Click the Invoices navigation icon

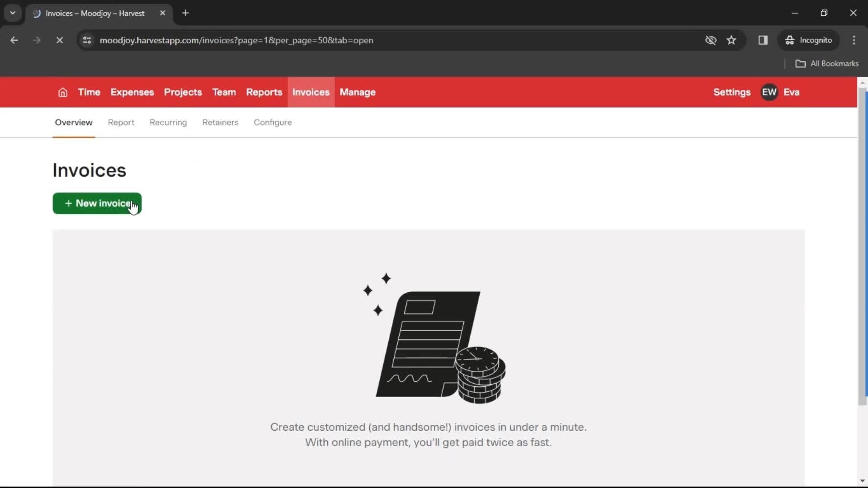pyautogui.click(x=311, y=92)
